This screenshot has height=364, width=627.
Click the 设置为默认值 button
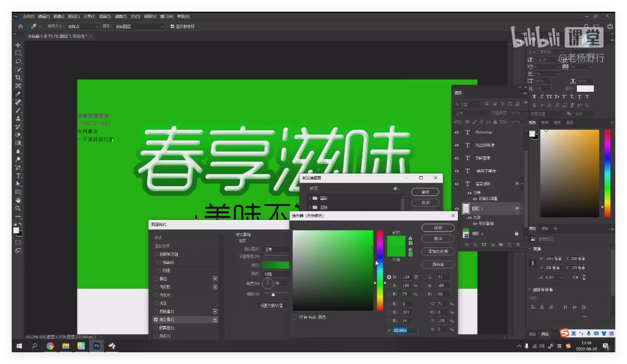click(x=272, y=306)
